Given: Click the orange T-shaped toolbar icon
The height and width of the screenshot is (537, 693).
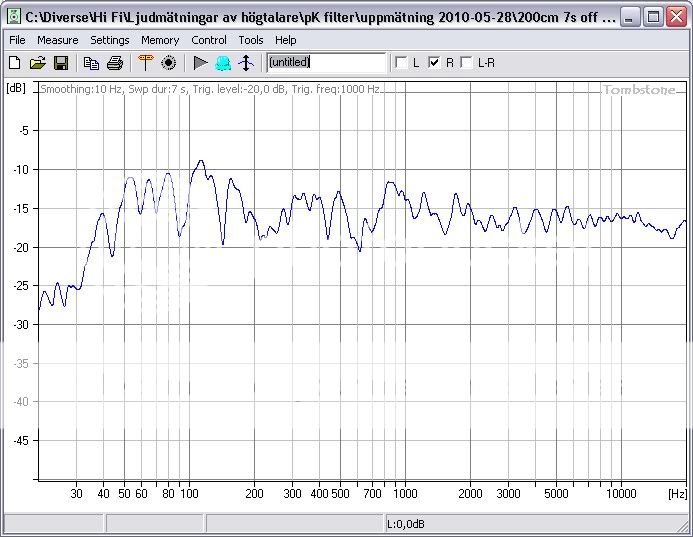Looking at the screenshot, I should (x=145, y=63).
